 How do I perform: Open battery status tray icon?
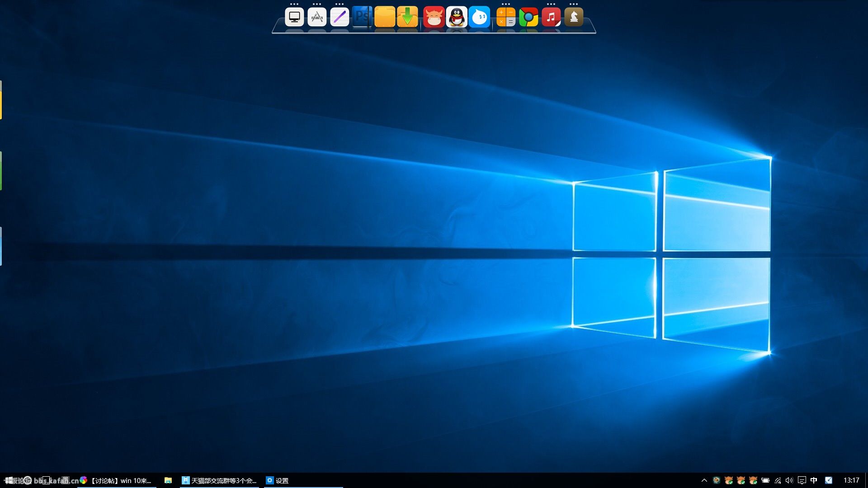coord(765,480)
